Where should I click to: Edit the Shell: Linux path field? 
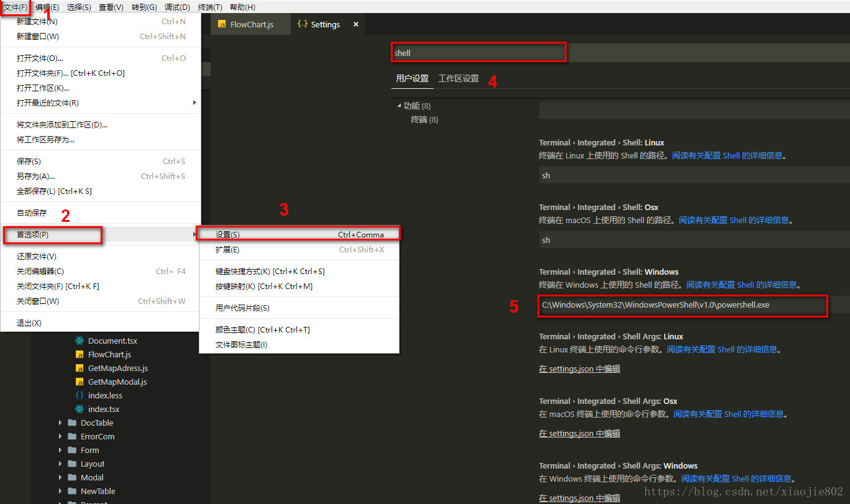click(694, 175)
